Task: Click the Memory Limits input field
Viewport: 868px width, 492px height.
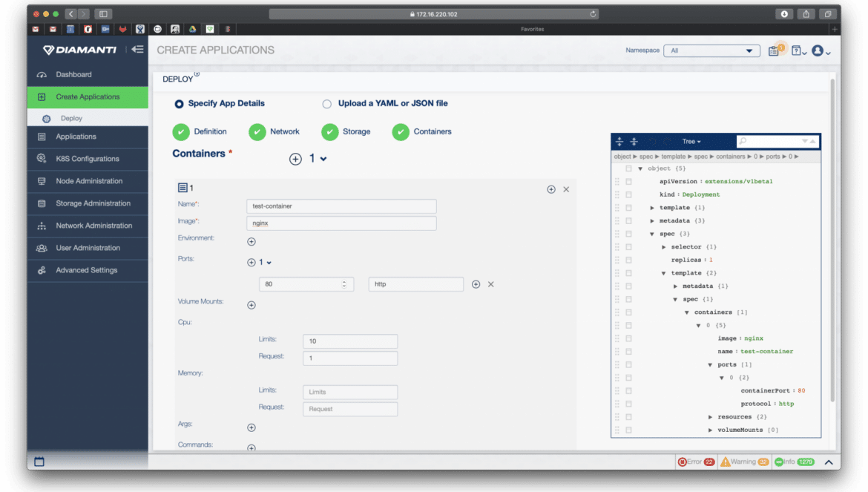Action: pyautogui.click(x=350, y=392)
